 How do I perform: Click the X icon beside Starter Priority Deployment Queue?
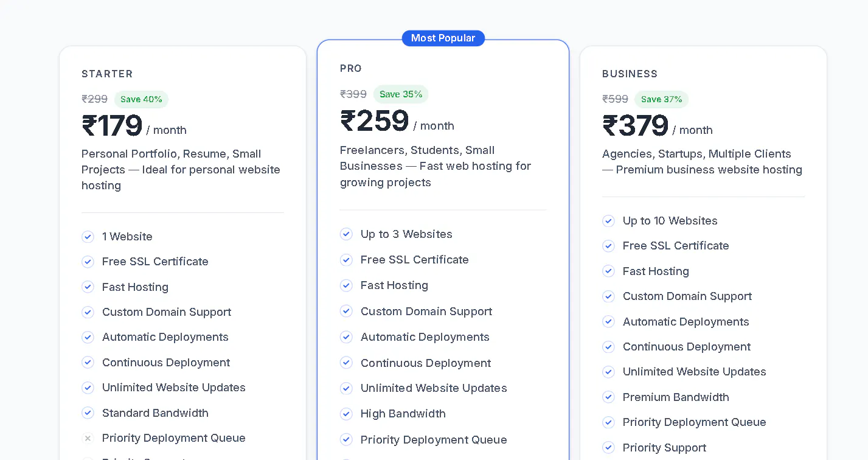point(88,438)
